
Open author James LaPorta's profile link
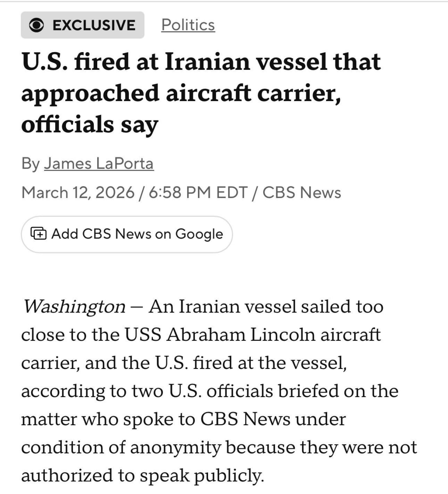tap(99, 164)
